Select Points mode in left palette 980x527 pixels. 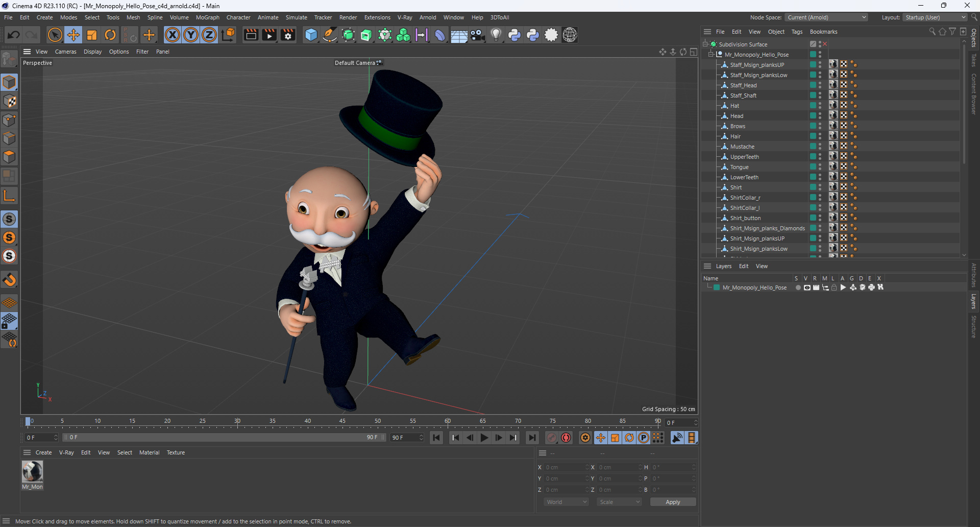pos(9,120)
